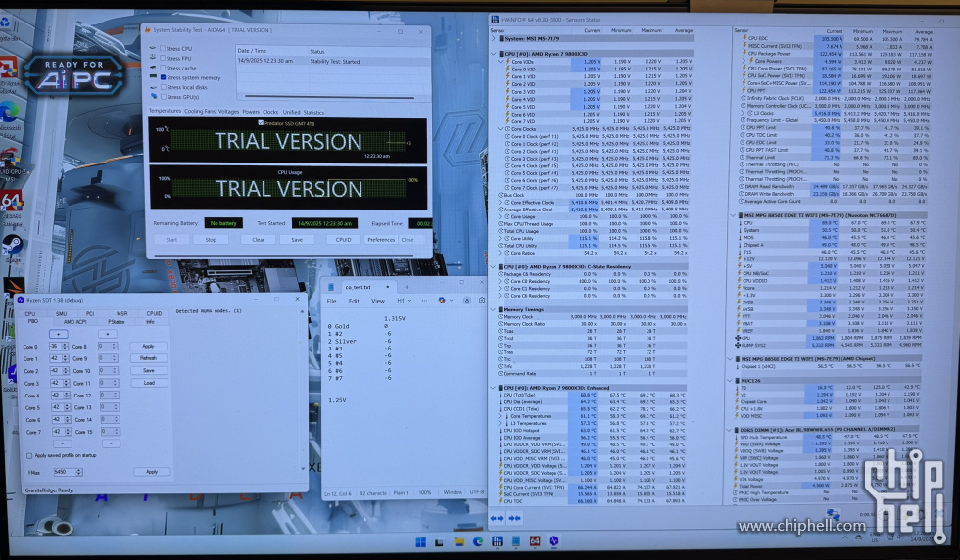This screenshot has height=560, width=960.
Task: Open Edit menu in Notepad
Action: coord(354,301)
